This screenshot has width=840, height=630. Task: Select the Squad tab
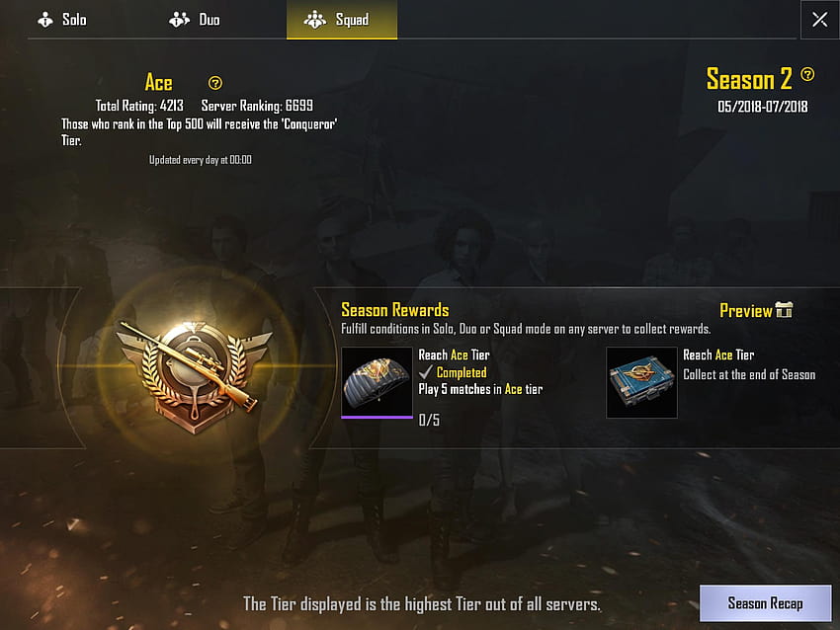point(342,20)
